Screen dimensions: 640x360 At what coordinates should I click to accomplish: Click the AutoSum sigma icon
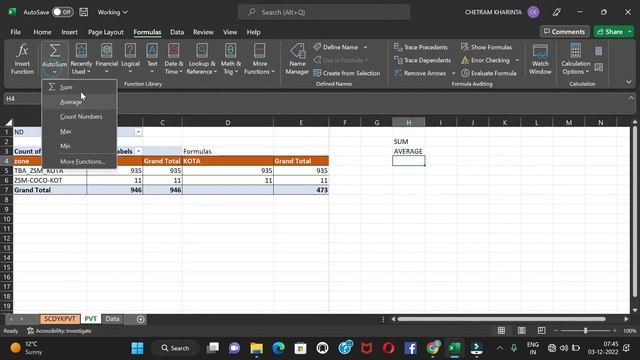54,51
